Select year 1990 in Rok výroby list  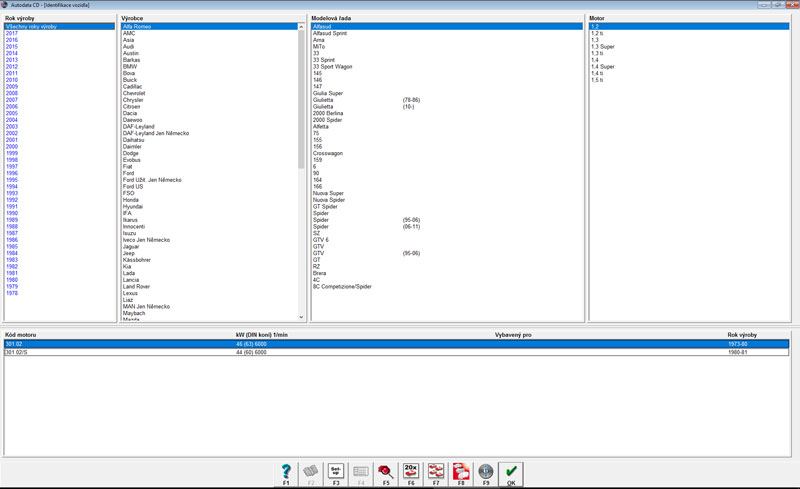point(12,213)
